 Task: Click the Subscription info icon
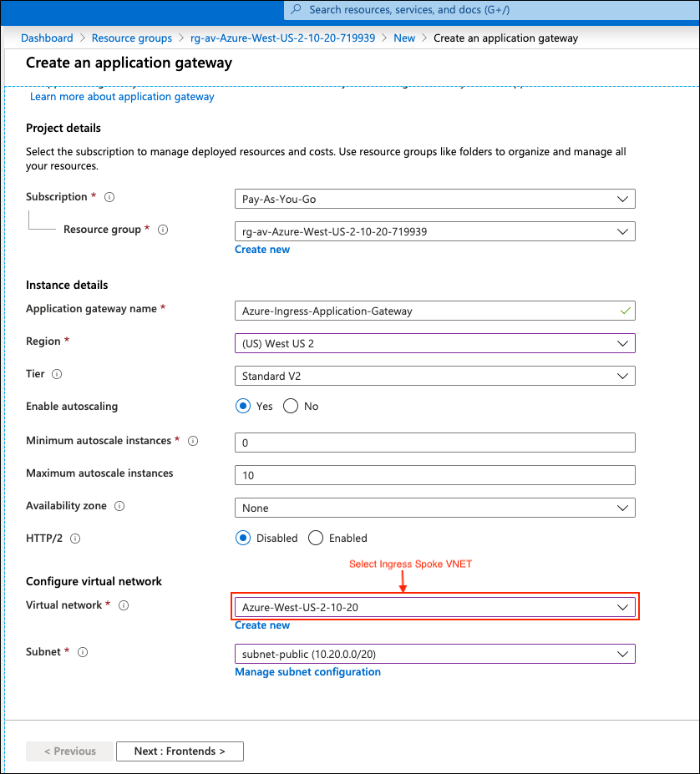coord(109,196)
